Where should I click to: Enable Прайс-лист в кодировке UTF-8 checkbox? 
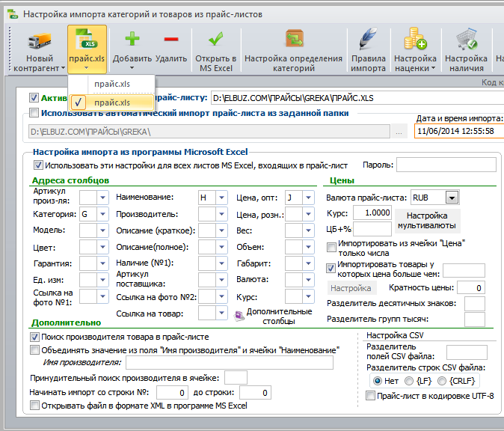coord(370,396)
